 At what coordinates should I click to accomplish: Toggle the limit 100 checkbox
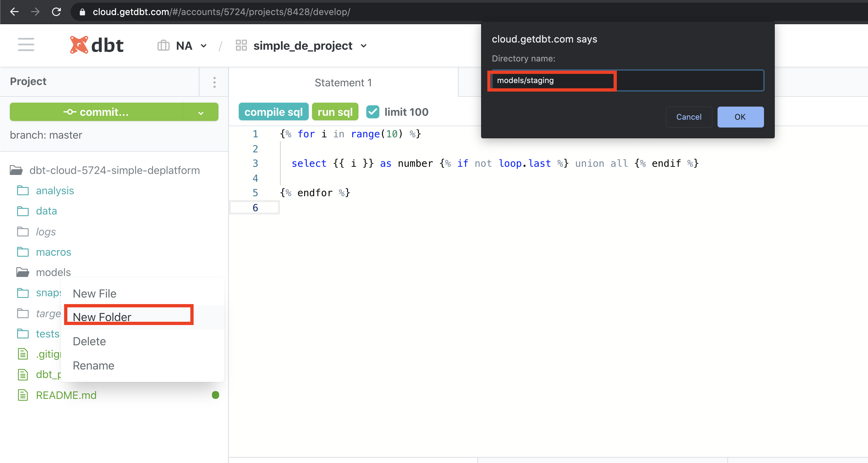(x=373, y=112)
